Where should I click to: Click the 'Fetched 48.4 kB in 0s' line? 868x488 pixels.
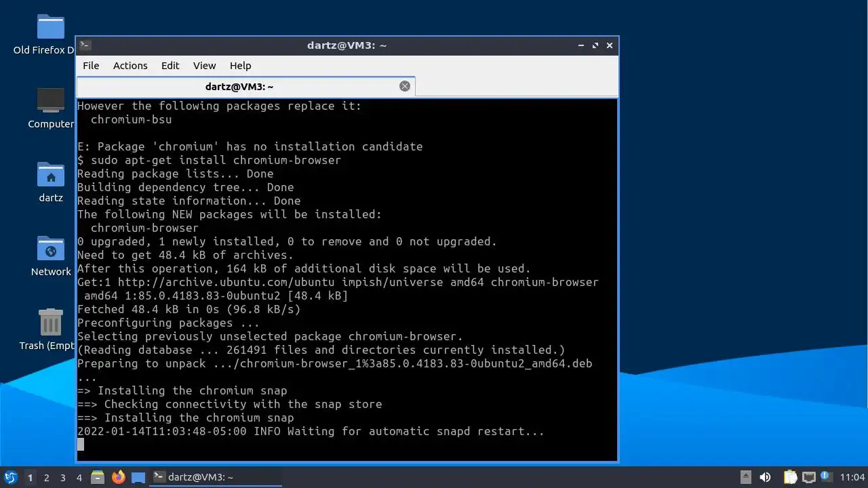point(189,309)
